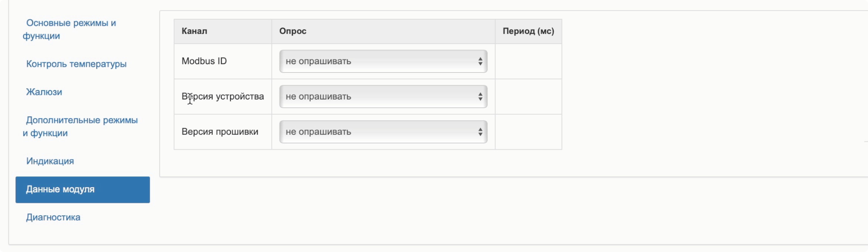Switch to Контроль температуры tab

point(76,64)
